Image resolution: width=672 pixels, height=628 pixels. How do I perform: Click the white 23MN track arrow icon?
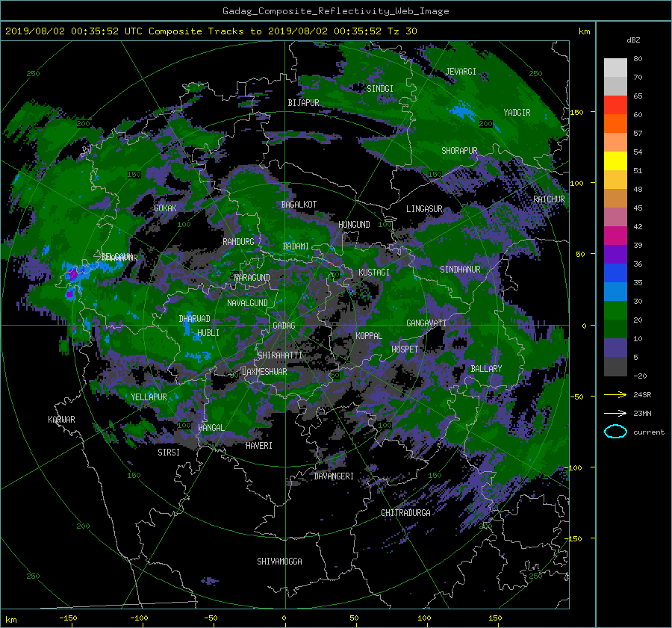pyautogui.click(x=615, y=413)
